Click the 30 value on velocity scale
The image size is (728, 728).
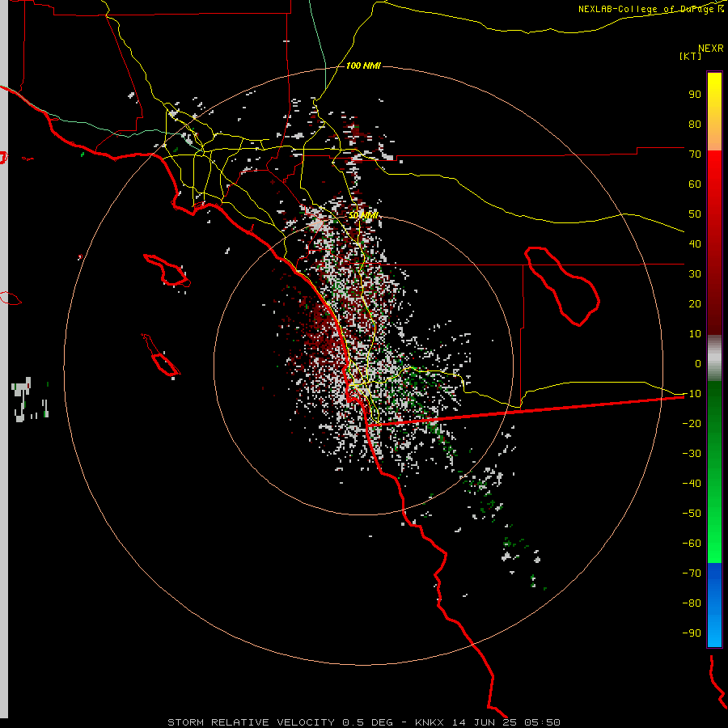click(x=695, y=274)
